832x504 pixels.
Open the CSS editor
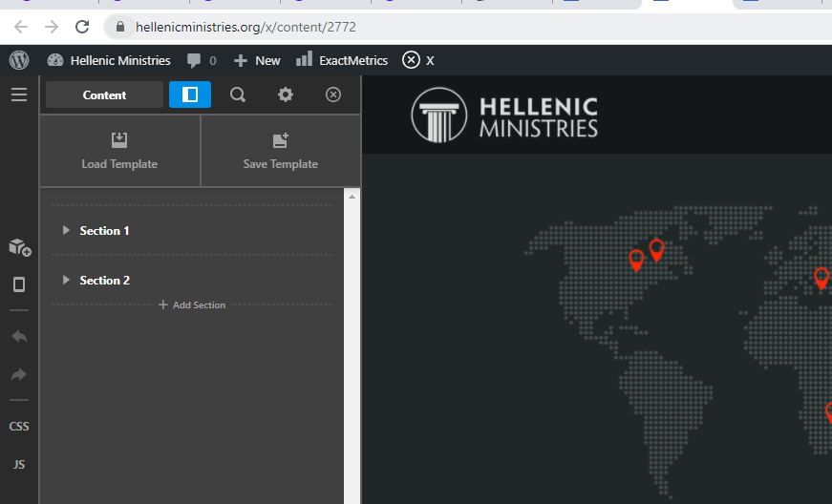coord(19,426)
